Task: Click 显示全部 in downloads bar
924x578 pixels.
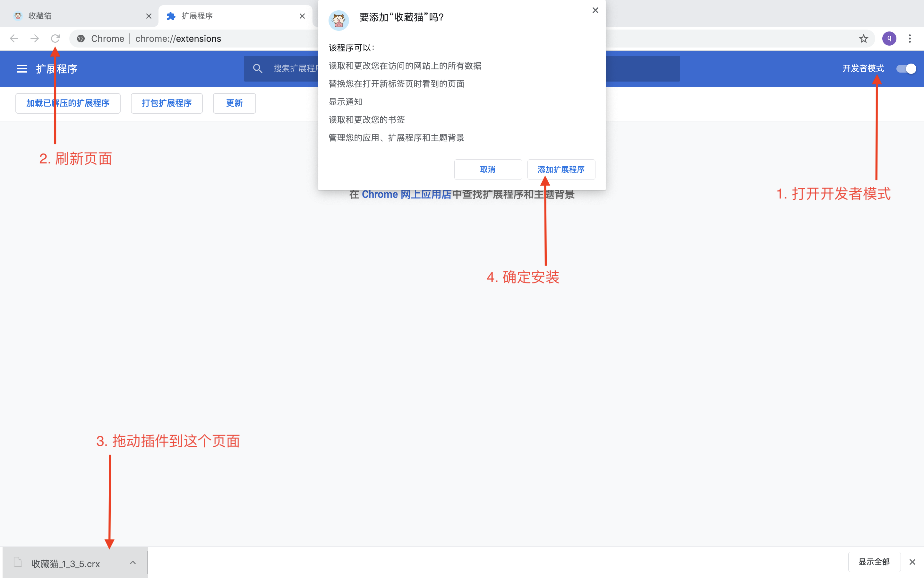Action: [x=874, y=562]
